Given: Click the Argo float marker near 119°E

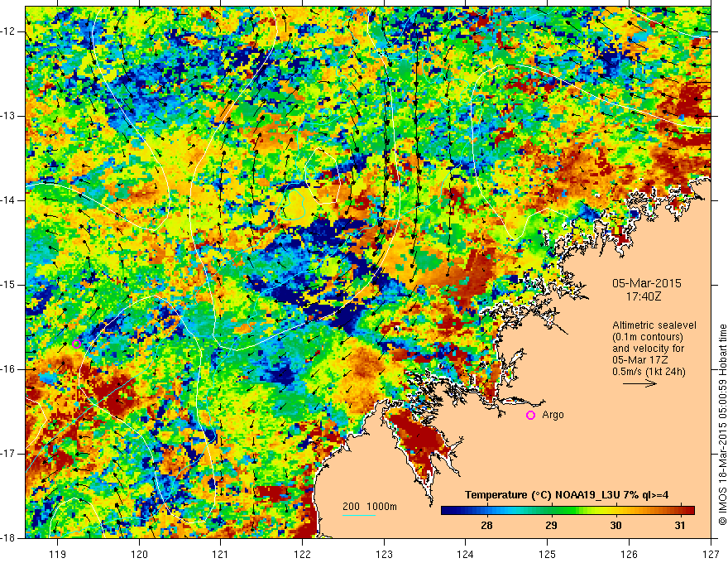Looking at the screenshot, I should (77, 344).
